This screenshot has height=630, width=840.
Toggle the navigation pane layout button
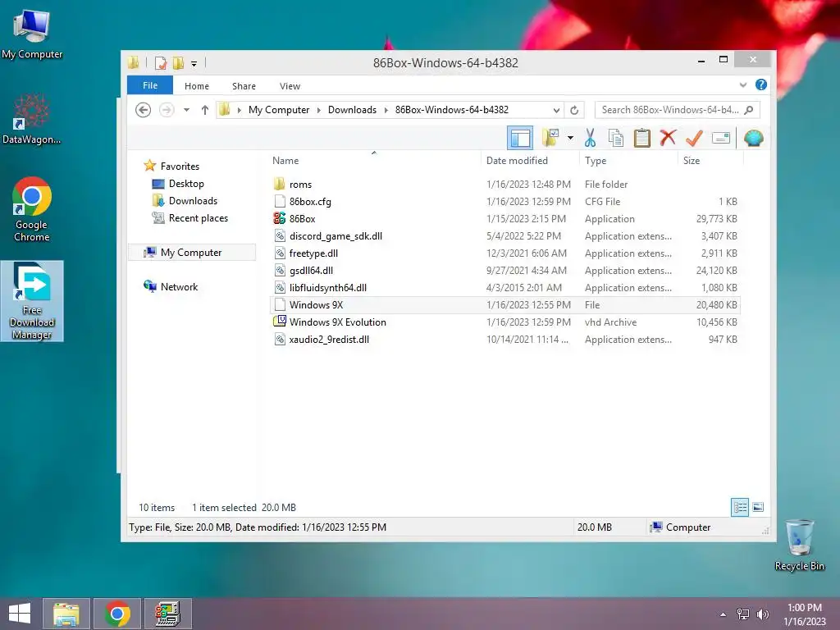point(519,138)
